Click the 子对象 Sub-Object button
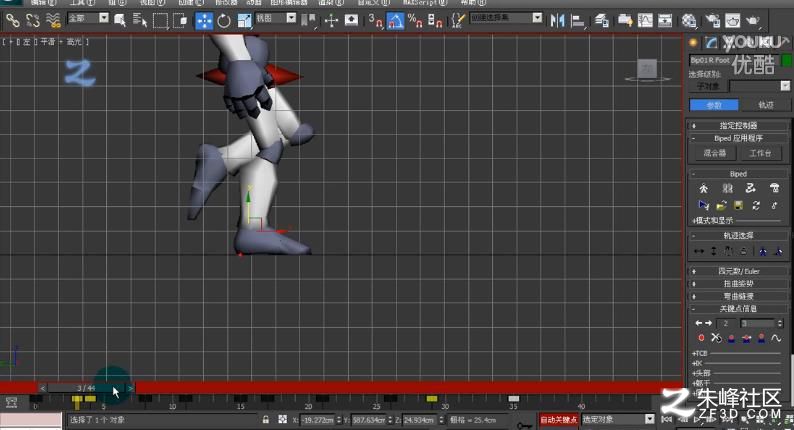 coord(708,86)
